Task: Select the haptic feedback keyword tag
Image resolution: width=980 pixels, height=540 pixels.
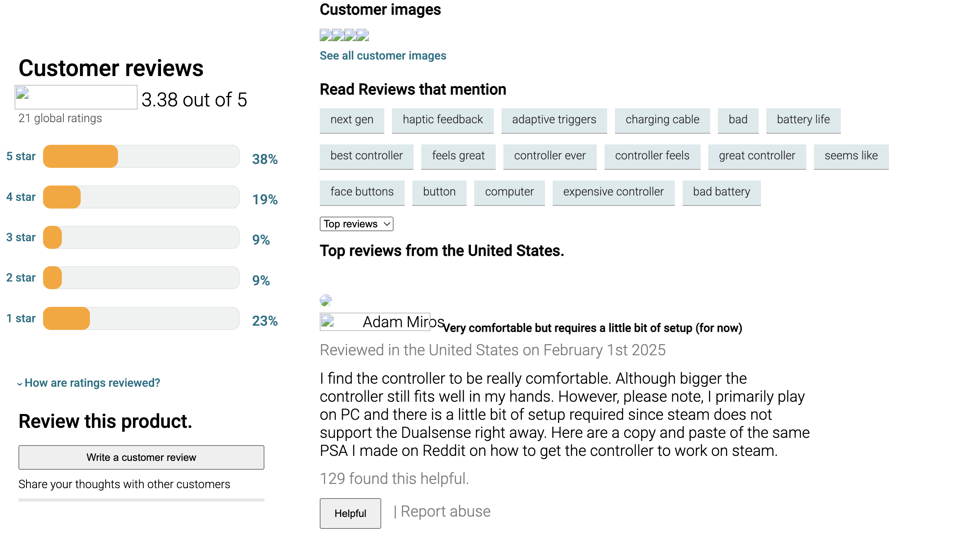Action: pos(442,120)
